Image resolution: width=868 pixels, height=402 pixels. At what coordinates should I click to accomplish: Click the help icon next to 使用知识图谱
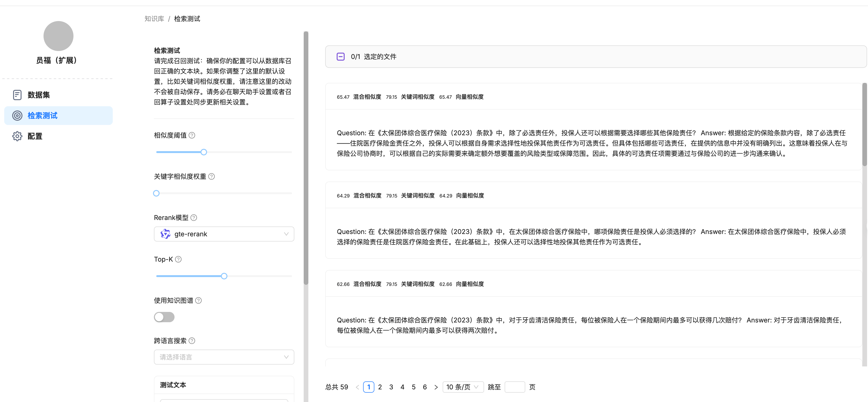(198, 300)
